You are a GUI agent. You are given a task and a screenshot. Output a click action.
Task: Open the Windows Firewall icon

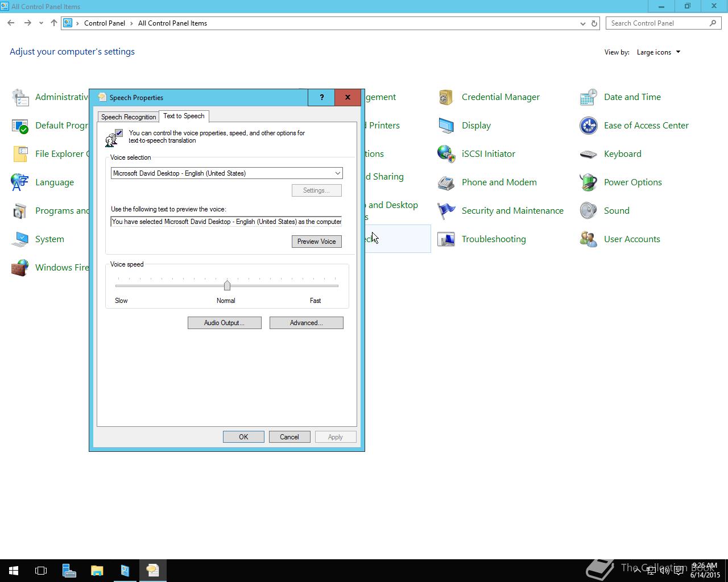20,268
